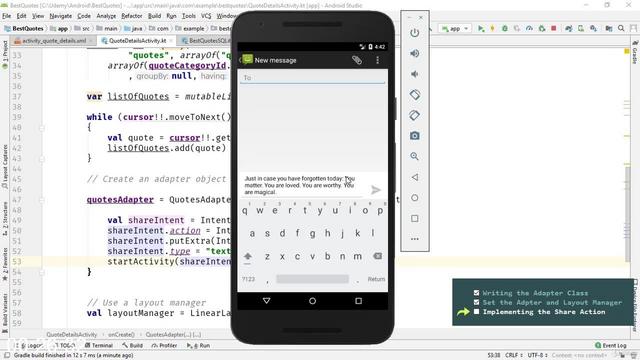Click Attach debugger to Android process
The image size is (640, 360).
[542, 28]
